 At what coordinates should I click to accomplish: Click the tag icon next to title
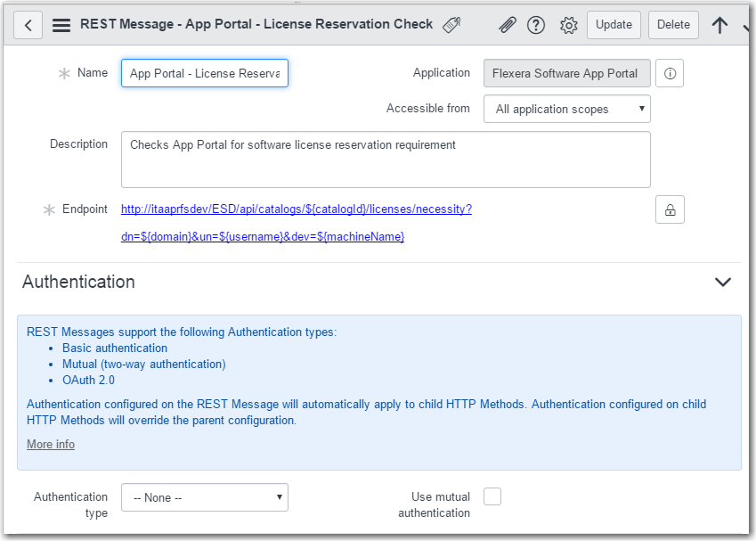(451, 25)
